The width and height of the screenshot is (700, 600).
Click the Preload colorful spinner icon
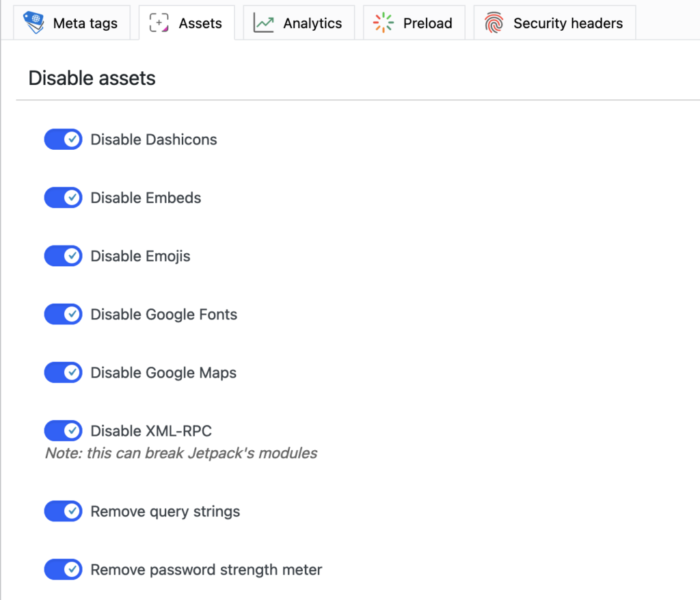[383, 23]
